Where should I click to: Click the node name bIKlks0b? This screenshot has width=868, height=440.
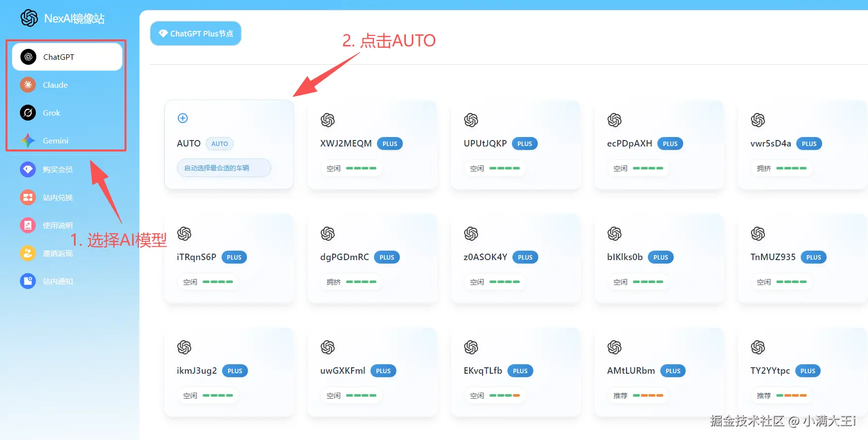(x=625, y=257)
